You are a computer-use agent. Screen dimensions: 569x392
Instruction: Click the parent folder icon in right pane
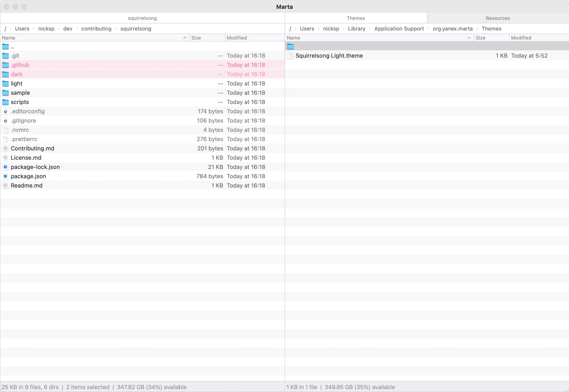coord(291,46)
